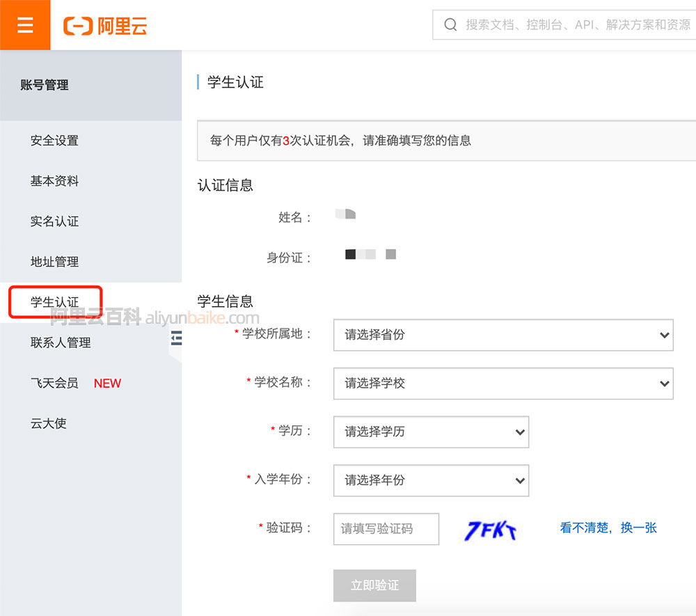
Task: Click the search magnifier icon
Action: tap(450, 24)
